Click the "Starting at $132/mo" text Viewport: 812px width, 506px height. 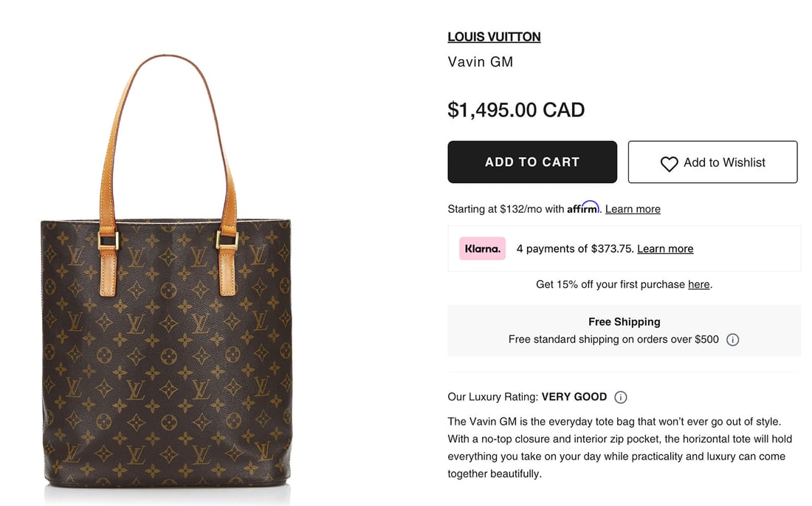pyautogui.click(x=506, y=208)
